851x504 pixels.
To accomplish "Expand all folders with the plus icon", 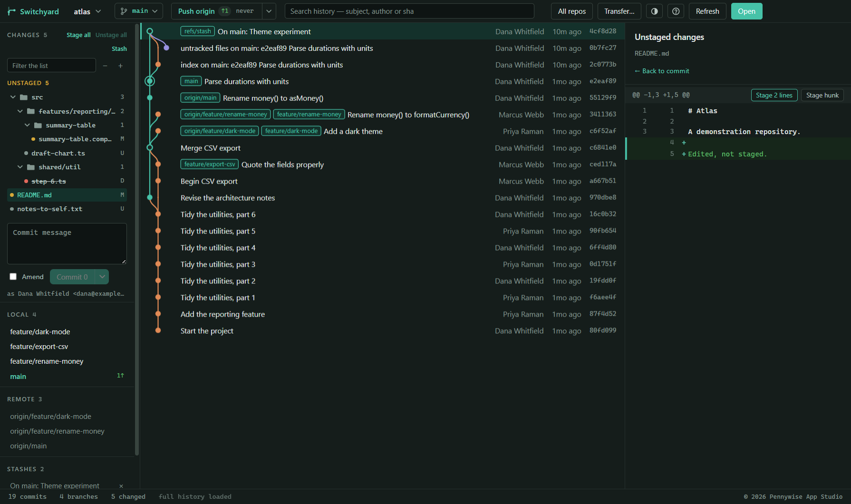I will click(x=120, y=66).
